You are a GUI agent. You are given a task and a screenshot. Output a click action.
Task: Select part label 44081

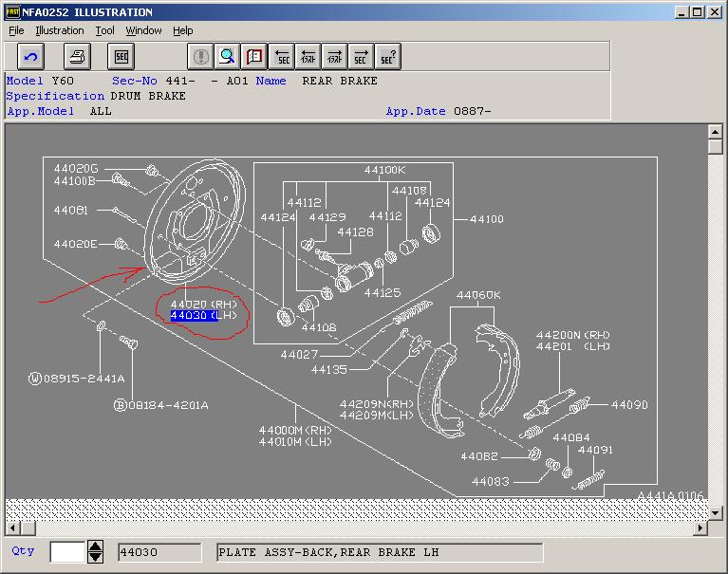click(70, 211)
